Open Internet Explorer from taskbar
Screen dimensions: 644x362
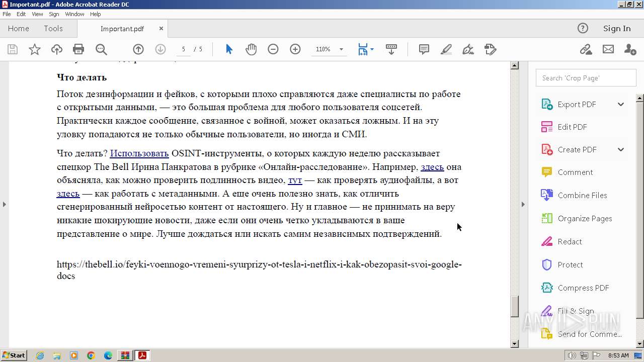40,355
